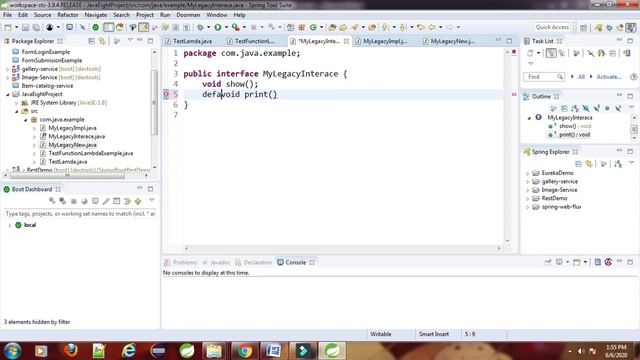This screenshot has width=640, height=360.
Task: Collapse the JavaEightProject node
Action: point(7,94)
